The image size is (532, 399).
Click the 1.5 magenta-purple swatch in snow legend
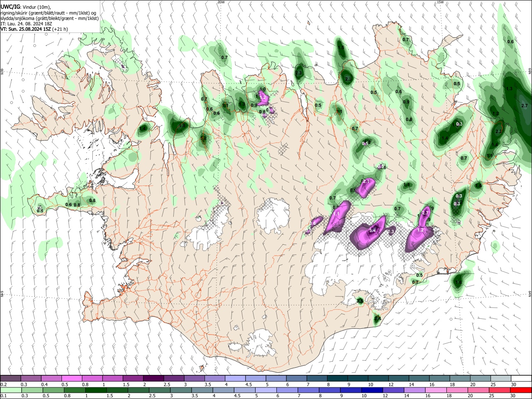point(133,378)
